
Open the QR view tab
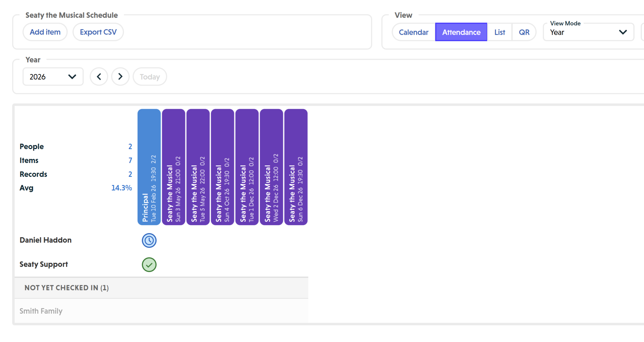tap(524, 32)
